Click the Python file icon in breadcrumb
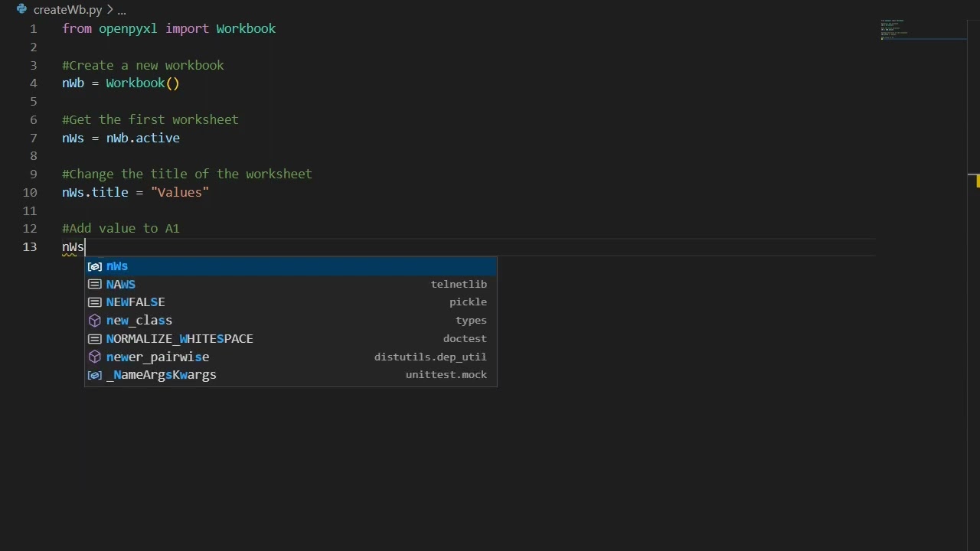980x551 pixels. pos(21,10)
